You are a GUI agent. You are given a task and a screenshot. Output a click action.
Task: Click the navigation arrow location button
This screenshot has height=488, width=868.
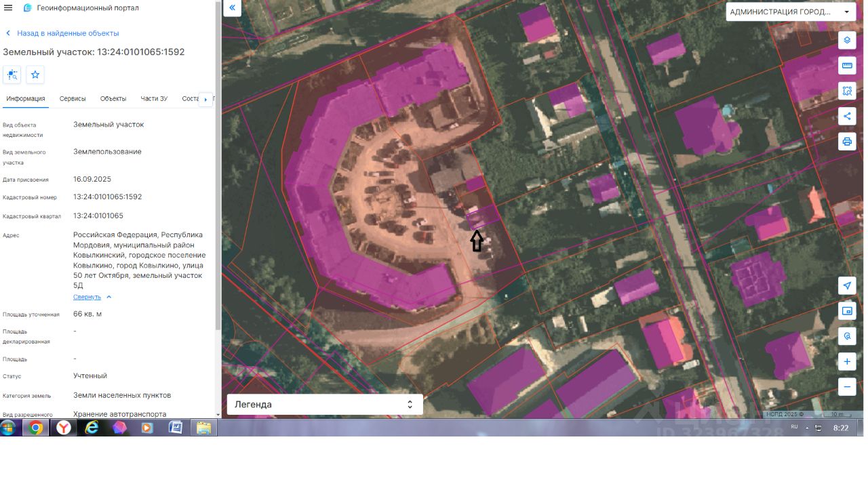pos(847,285)
